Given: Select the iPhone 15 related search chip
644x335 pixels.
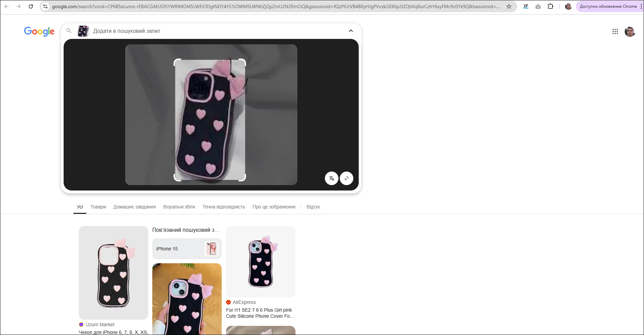Looking at the screenshot, I should (187, 249).
